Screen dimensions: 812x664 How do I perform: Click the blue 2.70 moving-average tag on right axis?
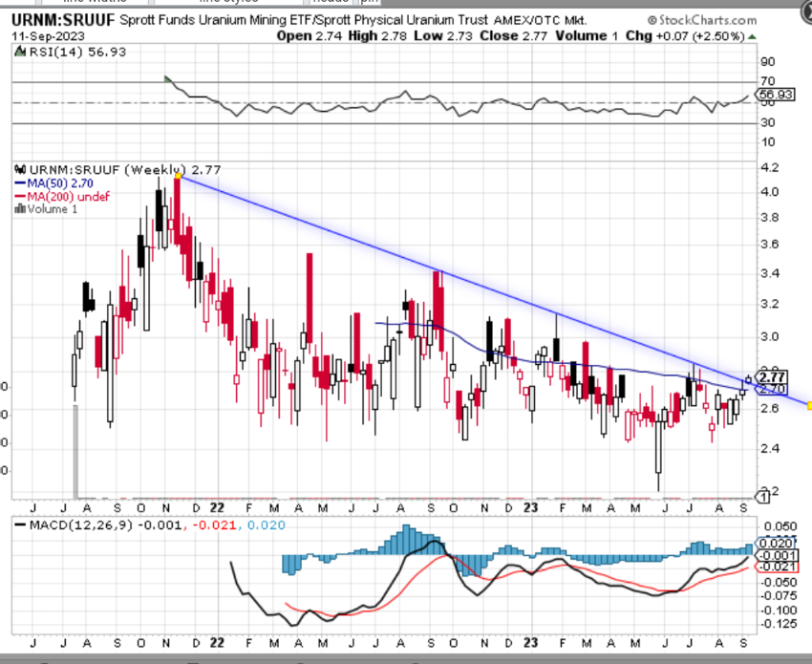(x=772, y=389)
